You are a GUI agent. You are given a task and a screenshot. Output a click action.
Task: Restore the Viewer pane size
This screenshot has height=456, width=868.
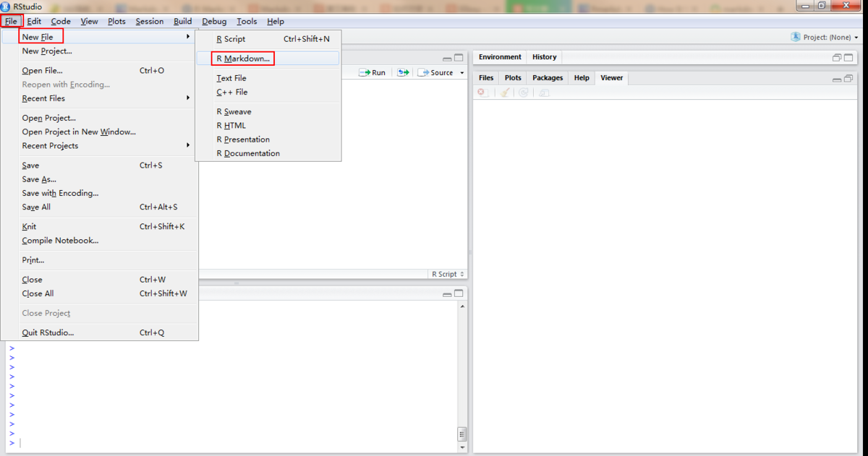pyautogui.click(x=848, y=78)
